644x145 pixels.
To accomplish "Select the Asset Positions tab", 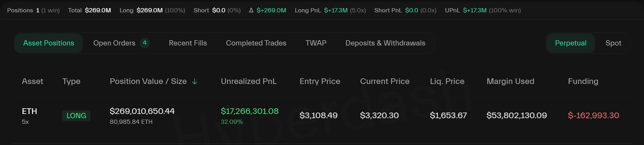I will pyautogui.click(x=49, y=43).
